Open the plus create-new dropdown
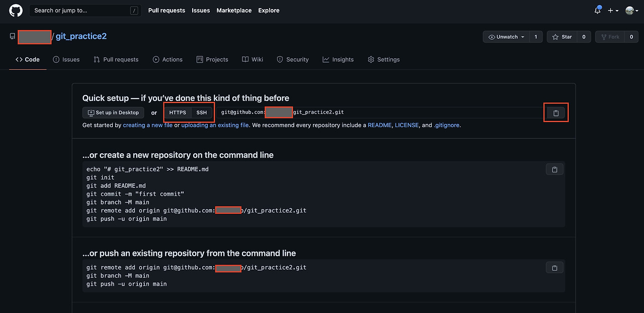The width and height of the screenshot is (644, 313). click(x=613, y=11)
